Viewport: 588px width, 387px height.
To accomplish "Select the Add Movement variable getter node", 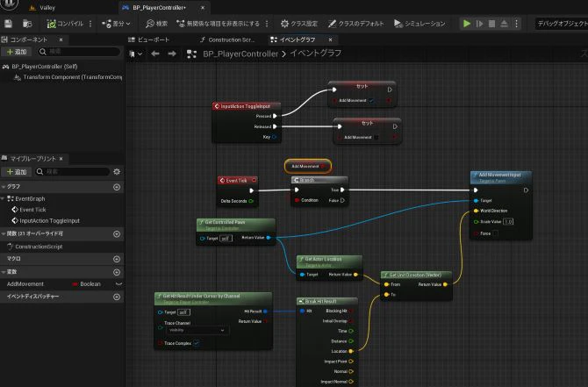I will coord(307,166).
